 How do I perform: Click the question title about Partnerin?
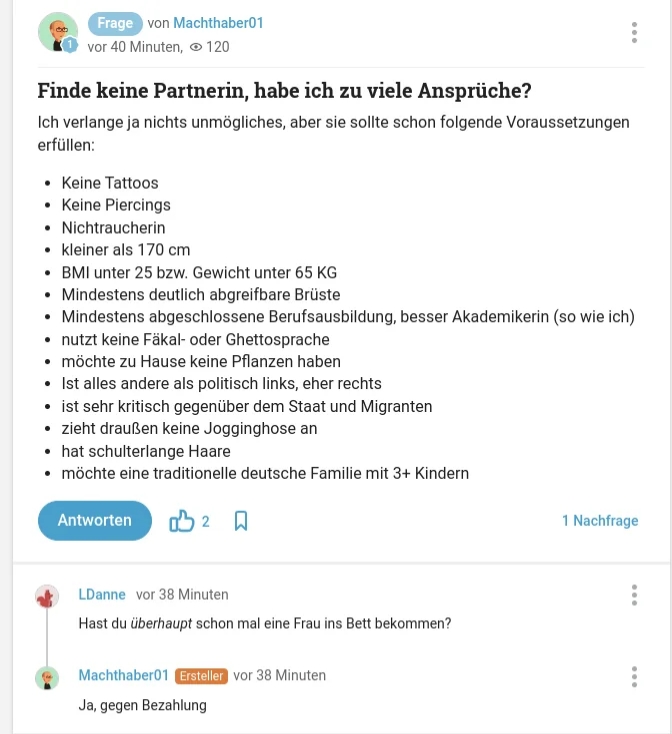(284, 91)
